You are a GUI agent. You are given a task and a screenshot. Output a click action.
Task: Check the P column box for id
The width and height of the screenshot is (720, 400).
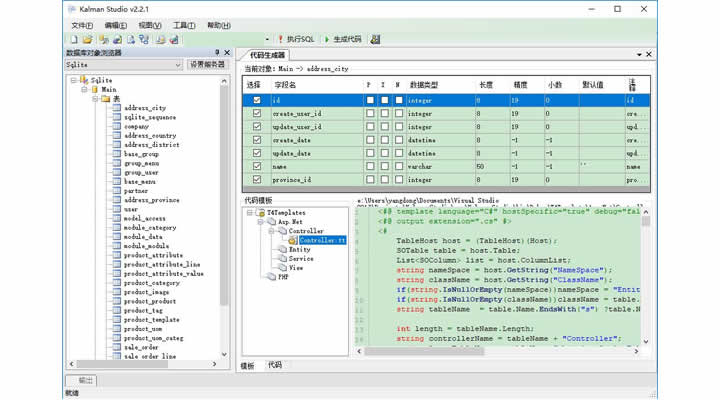click(369, 101)
